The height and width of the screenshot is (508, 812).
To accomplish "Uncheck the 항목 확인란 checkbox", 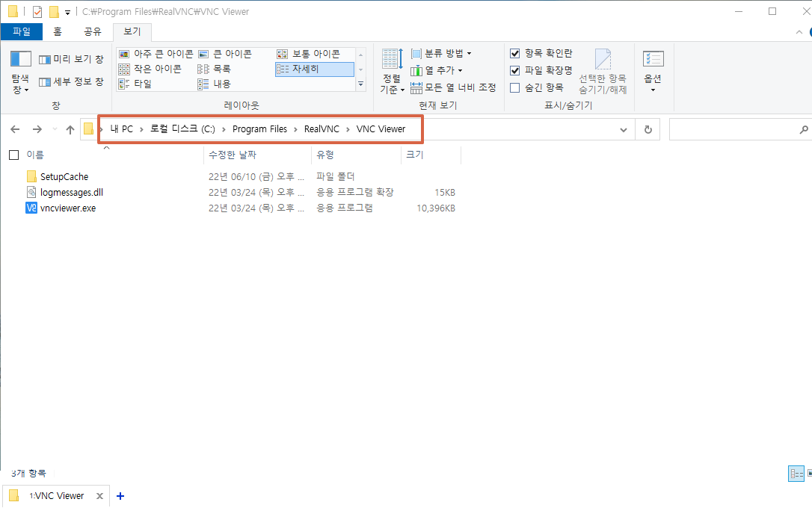I will pyautogui.click(x=514, y=53).
